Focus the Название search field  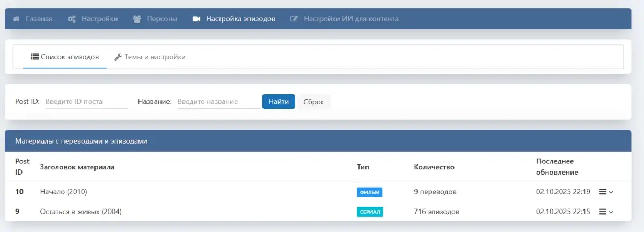(x=218, y=102)
